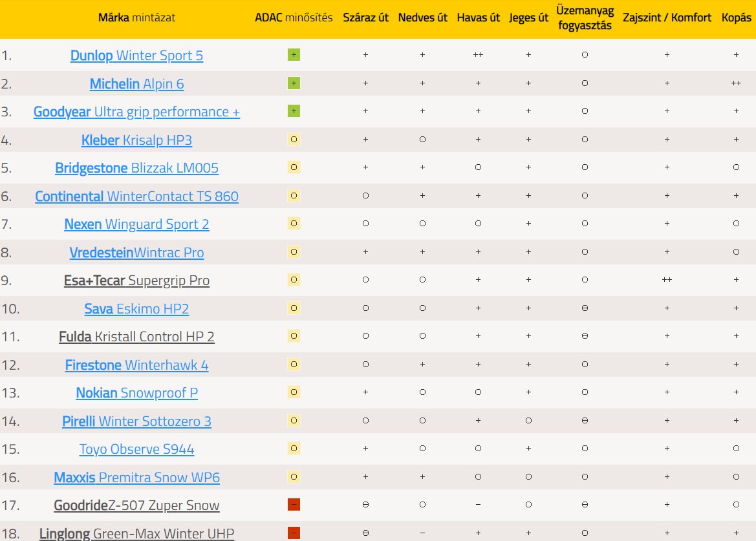Click yellow ADAC rating badge for Firestone
756x541 pixels.
point(294,364)
